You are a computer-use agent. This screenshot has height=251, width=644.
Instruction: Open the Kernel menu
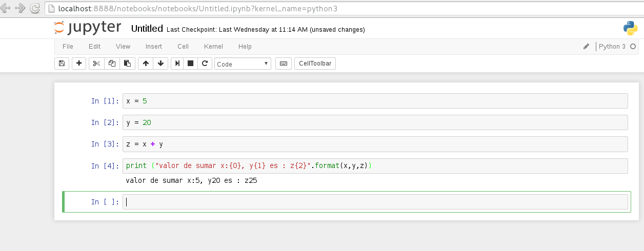point(213,47)
